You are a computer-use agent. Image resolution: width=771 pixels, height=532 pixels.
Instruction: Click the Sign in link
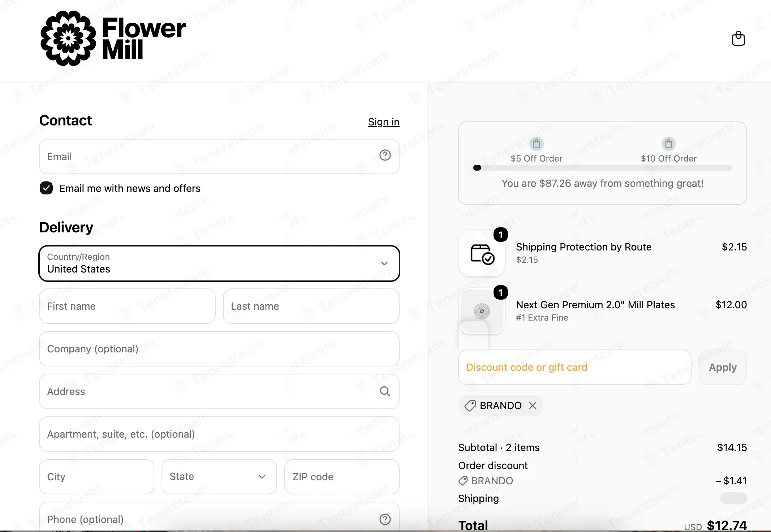384,122
